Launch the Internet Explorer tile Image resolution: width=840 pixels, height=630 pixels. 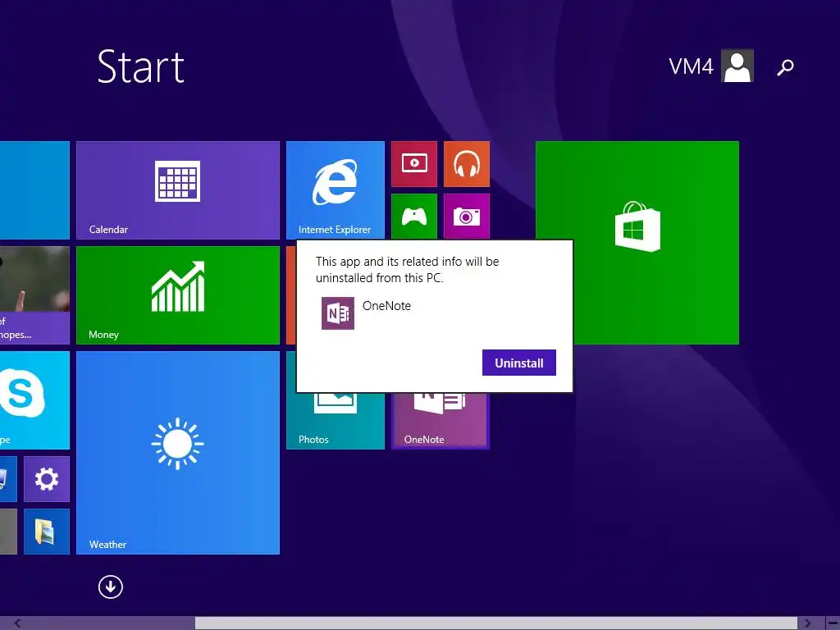(x=336, y=190)
